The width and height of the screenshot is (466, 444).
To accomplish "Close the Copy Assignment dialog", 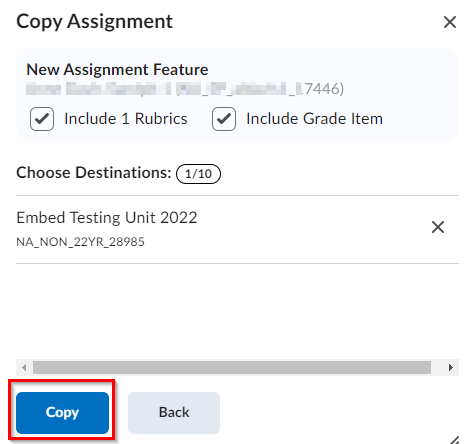I will [450, 22].
